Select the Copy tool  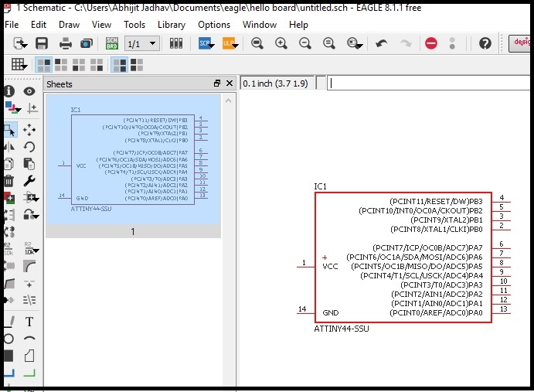(9, 164)
